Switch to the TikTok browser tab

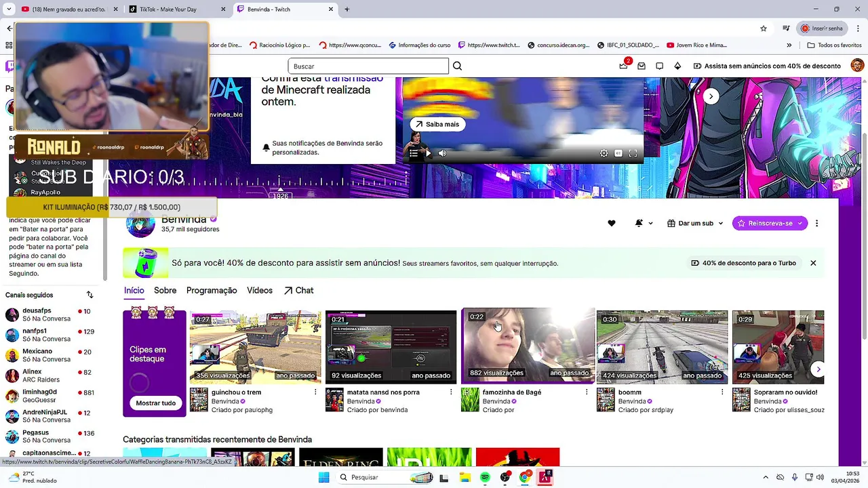tap(176, 9)
